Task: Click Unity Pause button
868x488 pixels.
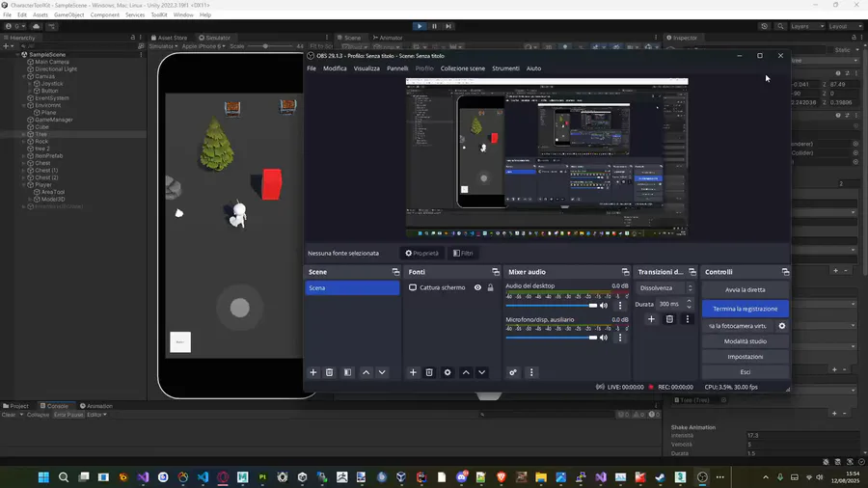Action: pos(434,26)
